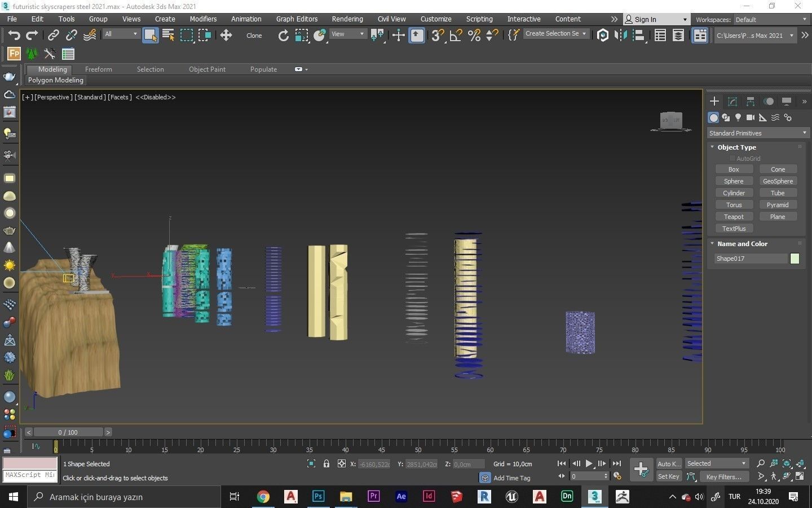812x508 pixels.
Task: Click the Shape017 object name field
Action: [x=751, y=259]
